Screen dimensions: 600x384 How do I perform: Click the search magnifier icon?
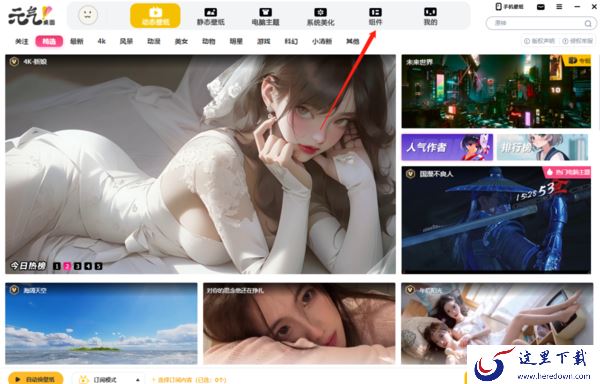tap(588, 24)
